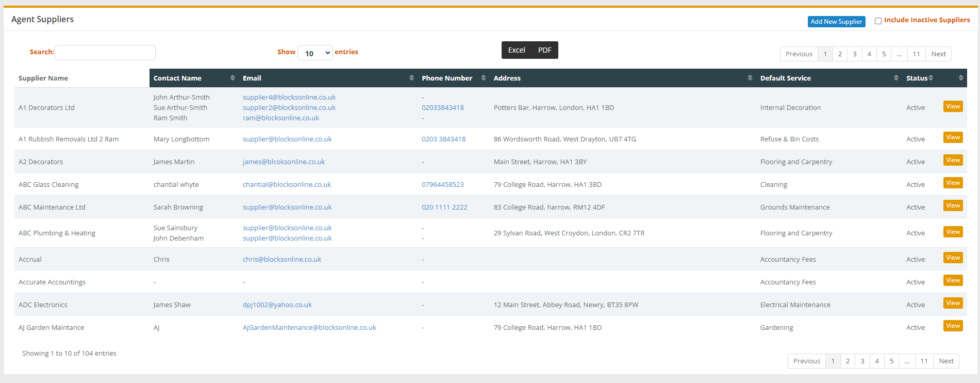The width and height of the screenshot is (980, 383).
Task: Sort by Contact Name column arrows
Action: point(232,78)
